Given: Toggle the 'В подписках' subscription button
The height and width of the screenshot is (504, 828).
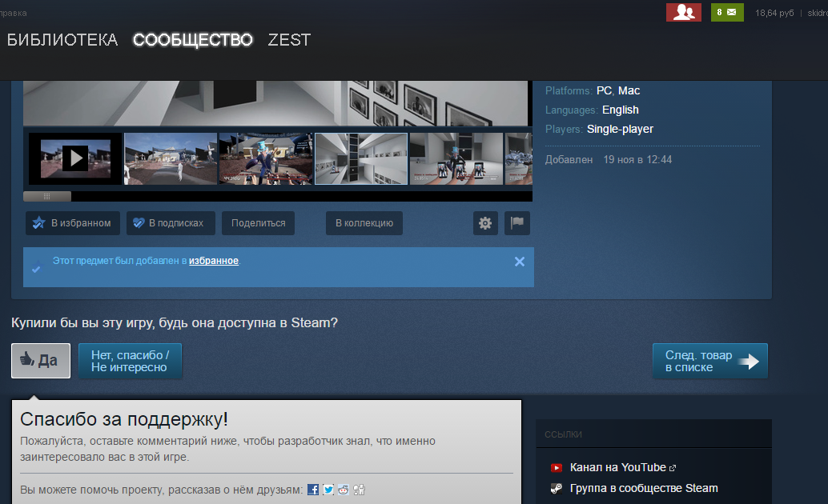Looking at the screenshot, I should 171,223.
